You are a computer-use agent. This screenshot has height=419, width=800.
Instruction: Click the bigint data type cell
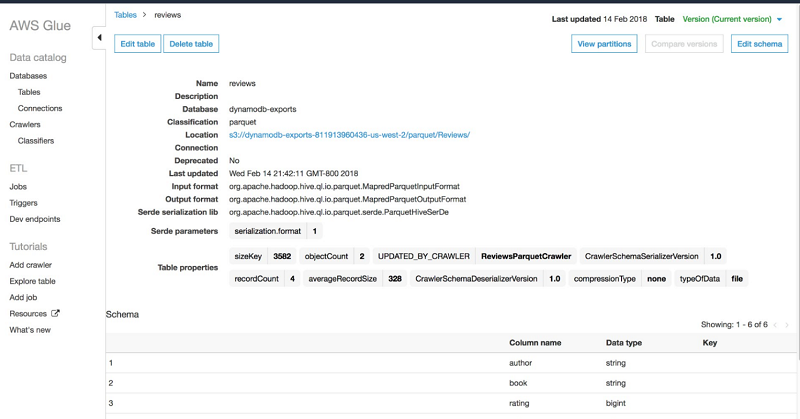pyautogui.click(x=616, y=403)
